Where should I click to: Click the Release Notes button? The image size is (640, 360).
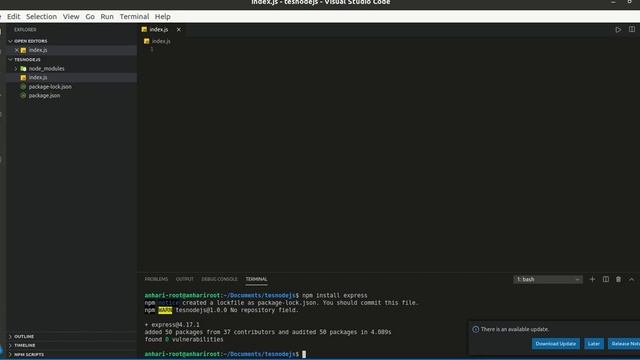point(624,344)
